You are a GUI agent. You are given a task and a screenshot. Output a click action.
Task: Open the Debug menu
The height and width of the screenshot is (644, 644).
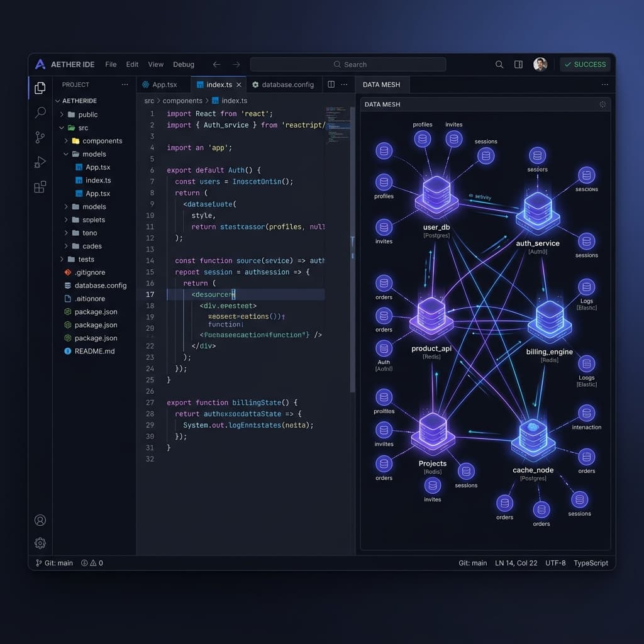tap(183, 64)
